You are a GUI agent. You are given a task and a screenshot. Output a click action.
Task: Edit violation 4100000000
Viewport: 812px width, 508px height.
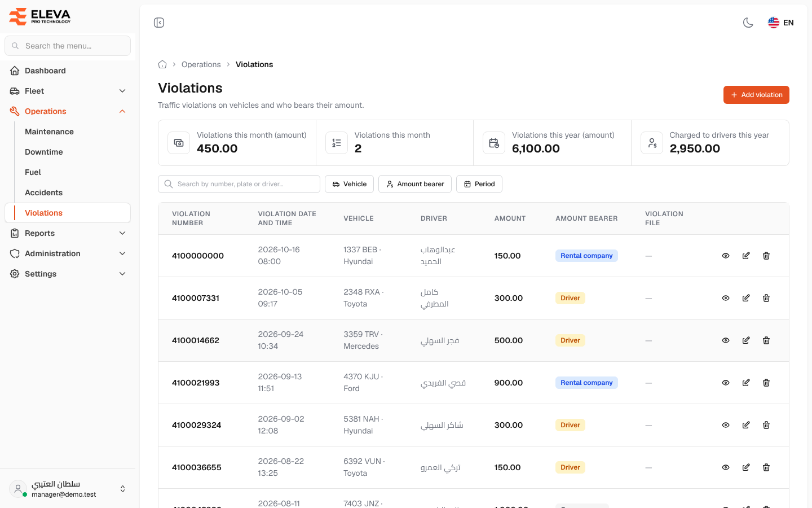[746, 256]
